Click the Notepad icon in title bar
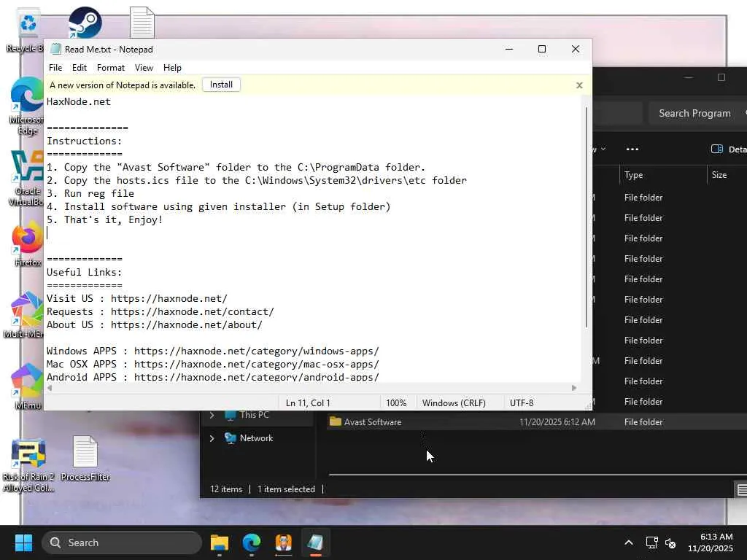 [x=55, y=49]
